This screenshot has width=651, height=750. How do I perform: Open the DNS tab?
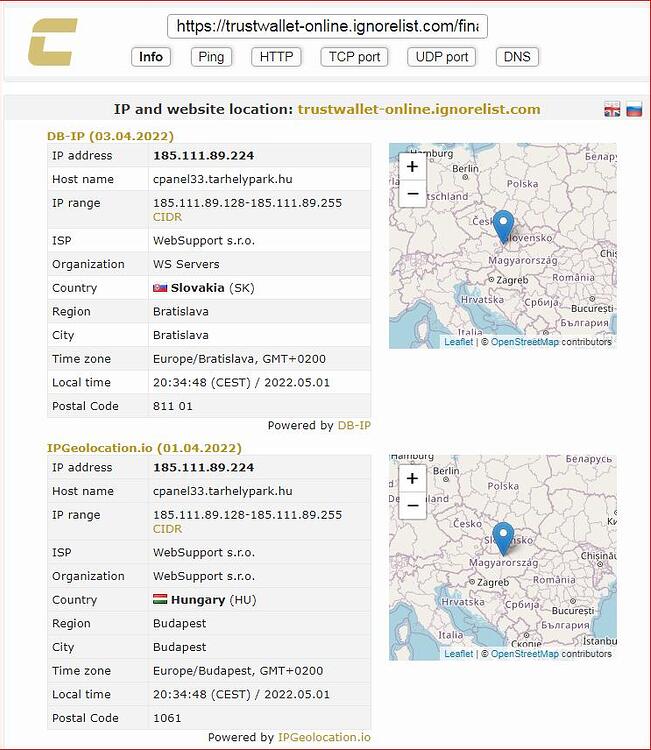(x=517, y=57)
